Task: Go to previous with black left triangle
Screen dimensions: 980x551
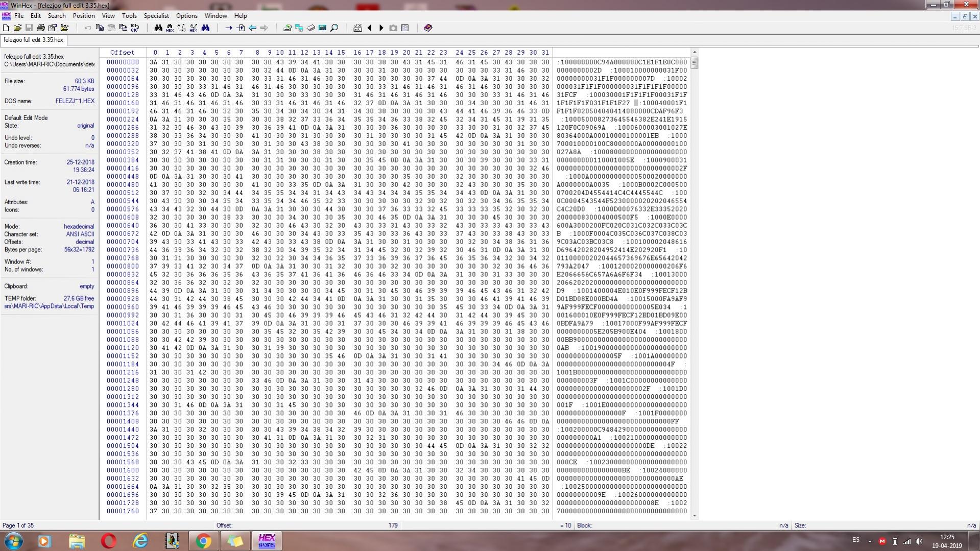Action: [370, 28]
